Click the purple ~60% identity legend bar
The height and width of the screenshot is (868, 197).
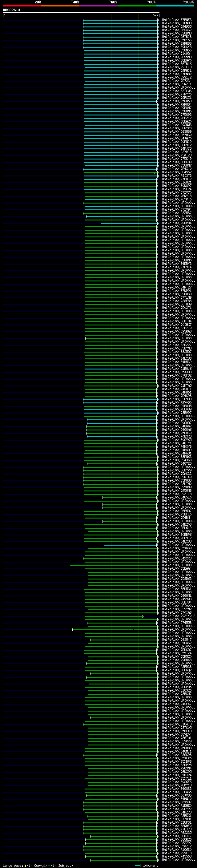point(99,6)
